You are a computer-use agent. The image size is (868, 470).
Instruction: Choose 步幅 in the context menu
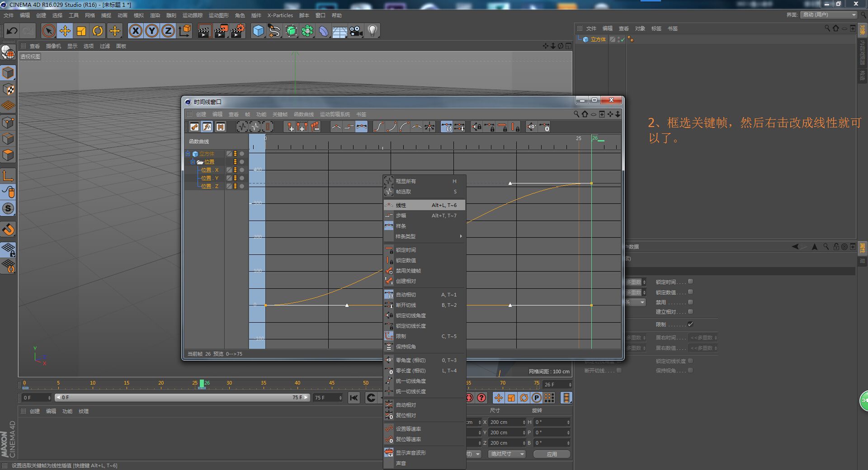pos(425,216)
